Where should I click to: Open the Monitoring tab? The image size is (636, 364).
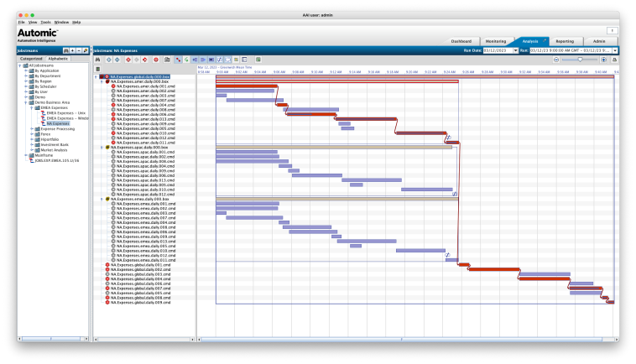495,40
